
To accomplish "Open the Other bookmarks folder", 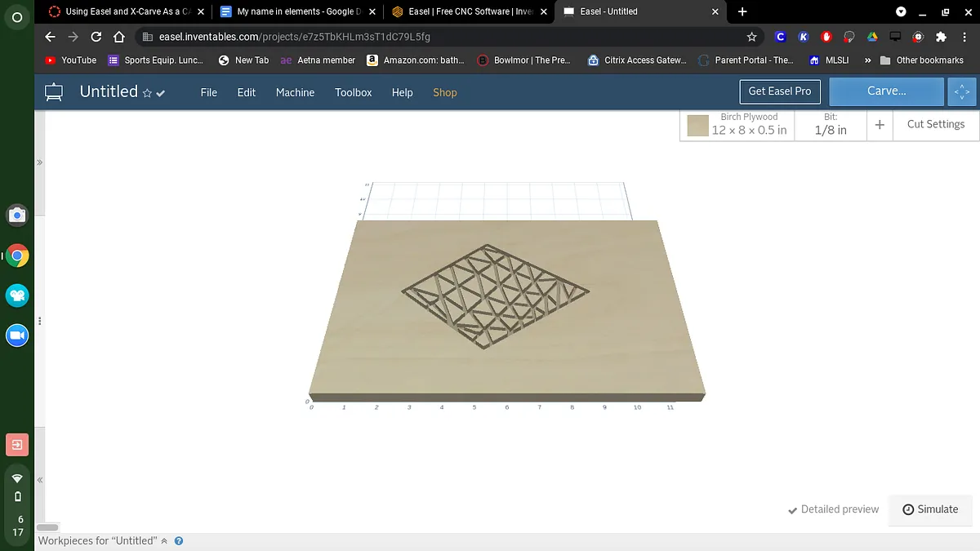I will pos(922,60).
